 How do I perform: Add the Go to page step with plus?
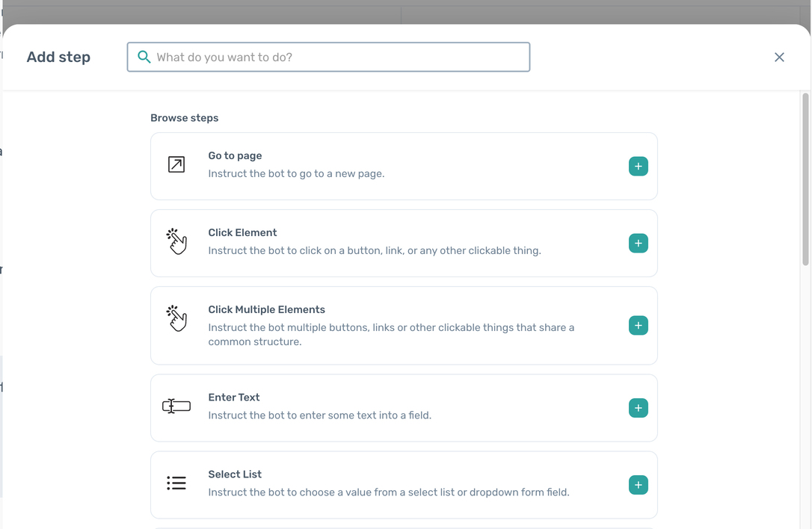point(638,167)
